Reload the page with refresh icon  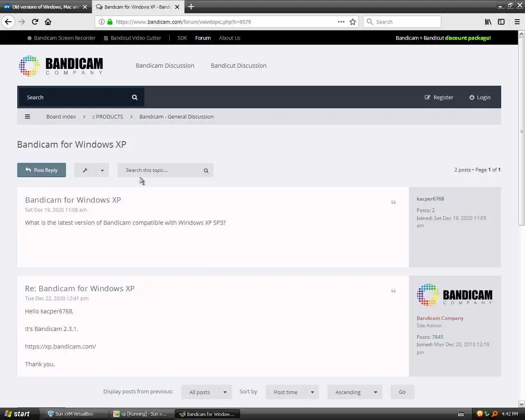pos(35,22)
